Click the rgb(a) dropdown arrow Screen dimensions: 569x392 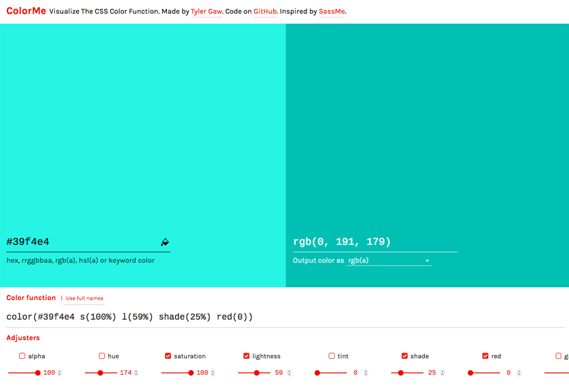pyautogui.click(x=427, y=261)
